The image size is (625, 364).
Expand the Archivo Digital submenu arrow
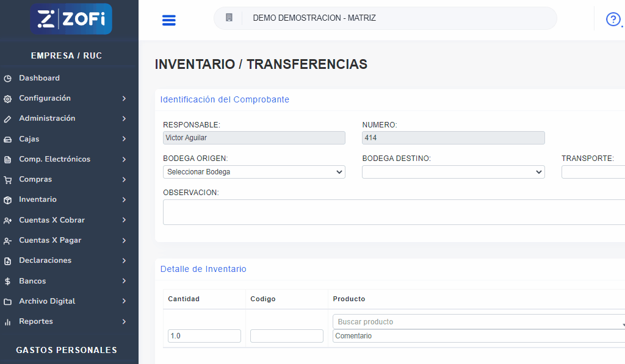click(124, 301)
